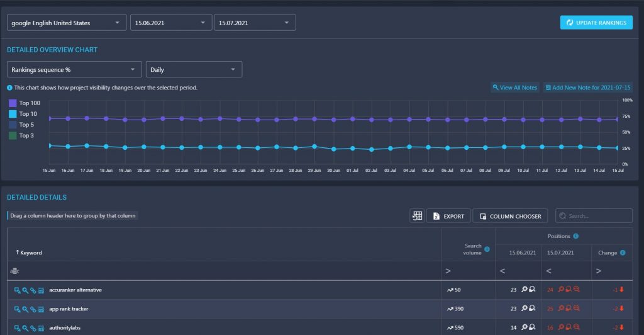
Task: Open the chart icon for authoritylabs
Action: click(x=41, y=328)
